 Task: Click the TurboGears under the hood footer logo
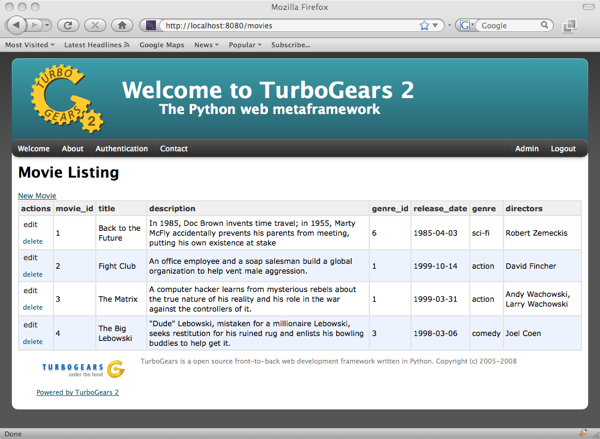click(83, 369)
